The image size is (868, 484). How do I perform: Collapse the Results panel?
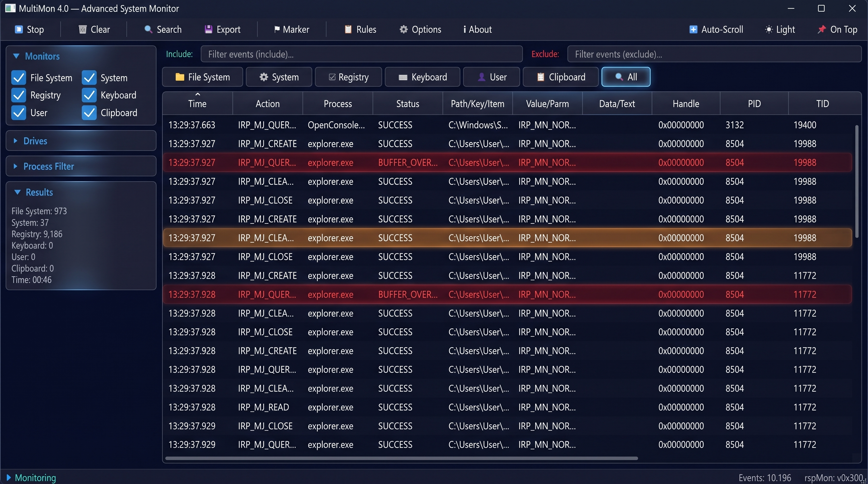point(17,192)
